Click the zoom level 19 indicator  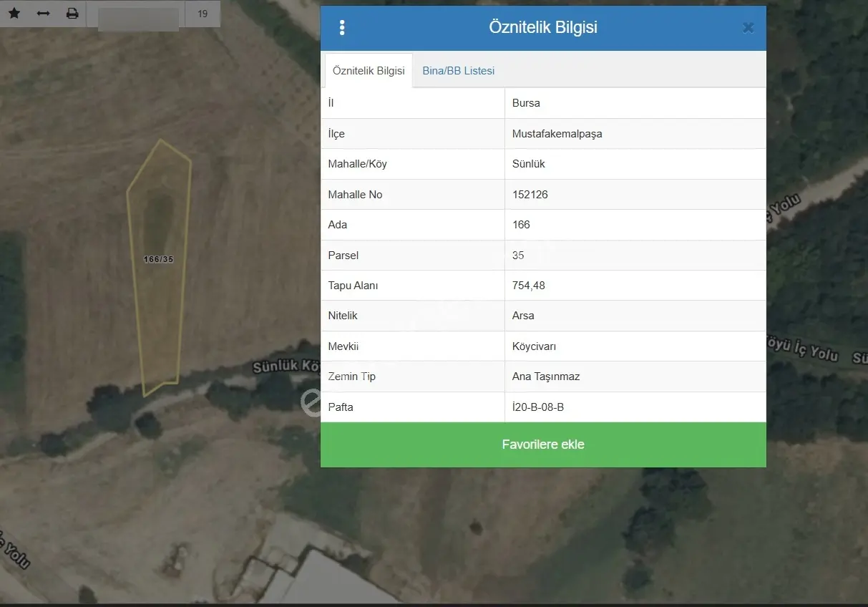pos(203,14)
